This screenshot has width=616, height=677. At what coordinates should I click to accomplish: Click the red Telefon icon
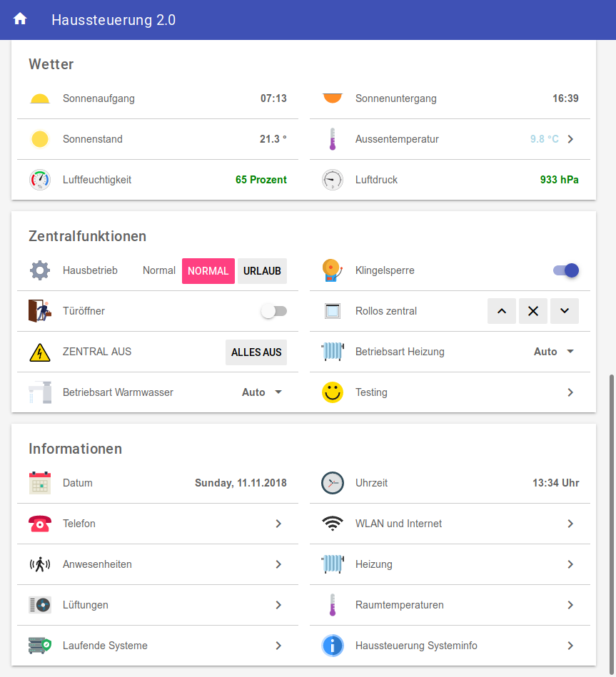[x=40, y=524]
